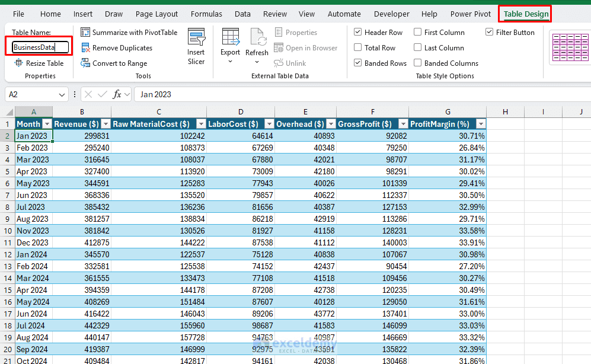This screenshot has width=591, height=364.
Task: Click Convert to Range icon
Action: pyautogui.click(x=85, y=63)
